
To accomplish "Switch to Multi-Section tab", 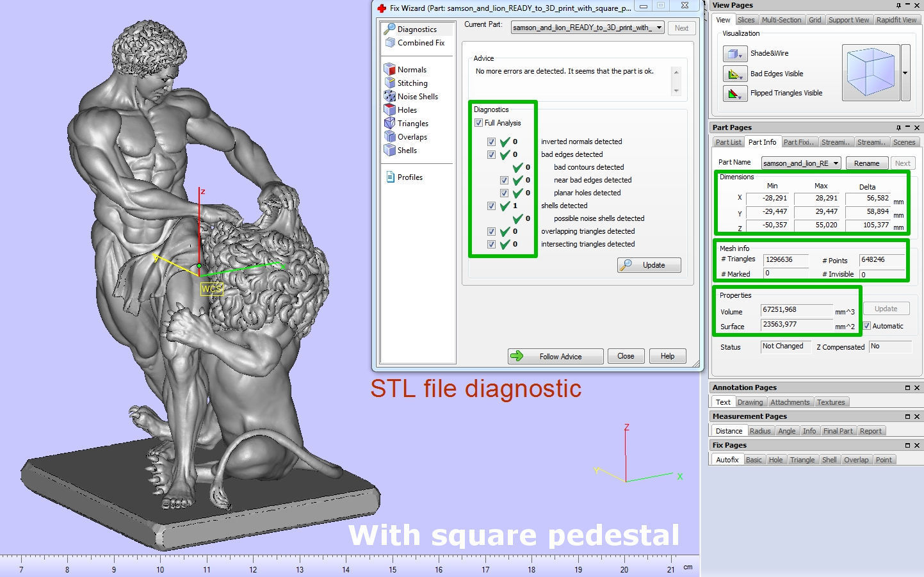I will pyautogui.click(x=781, y=20).
